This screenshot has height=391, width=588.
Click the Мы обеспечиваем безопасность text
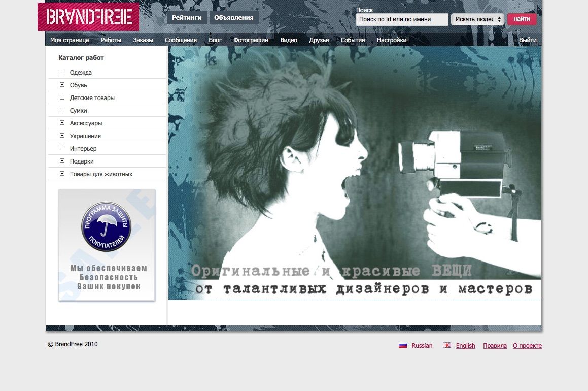coord(109,277)
